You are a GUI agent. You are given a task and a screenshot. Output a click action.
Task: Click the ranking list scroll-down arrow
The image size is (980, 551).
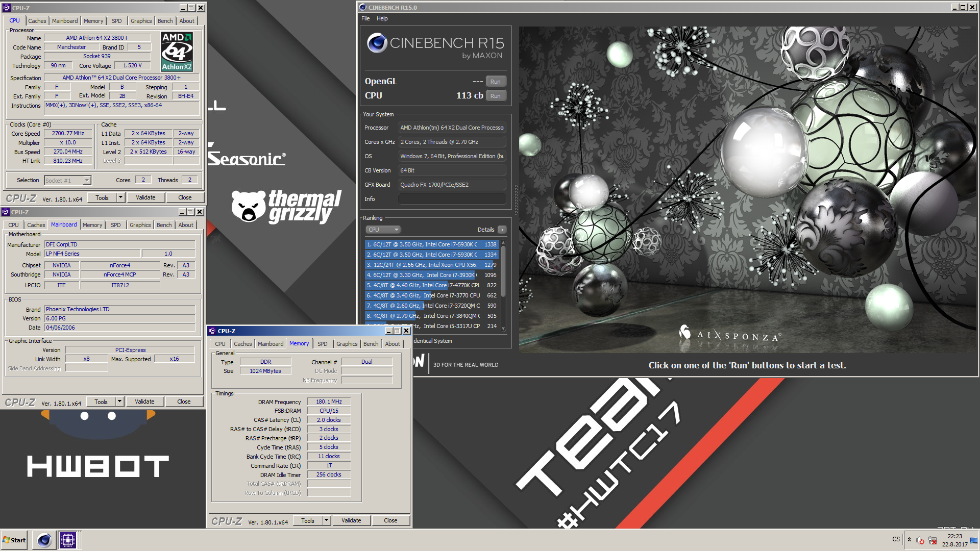503,328
